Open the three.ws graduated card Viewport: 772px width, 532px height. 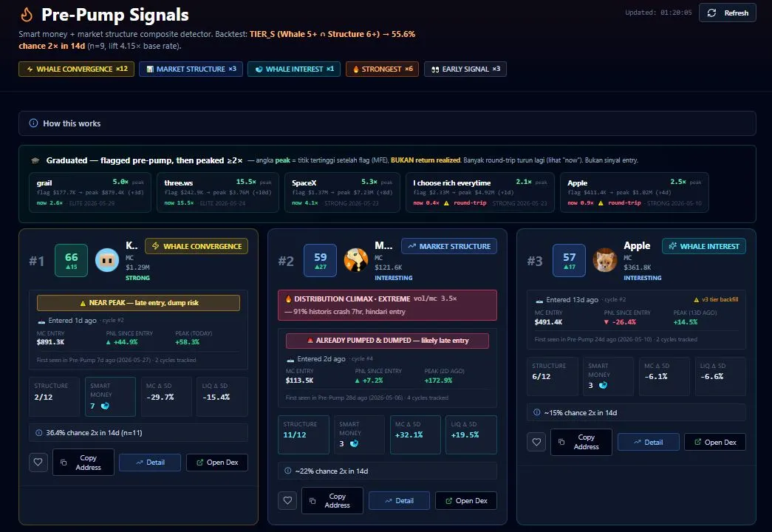coord(218,193)
